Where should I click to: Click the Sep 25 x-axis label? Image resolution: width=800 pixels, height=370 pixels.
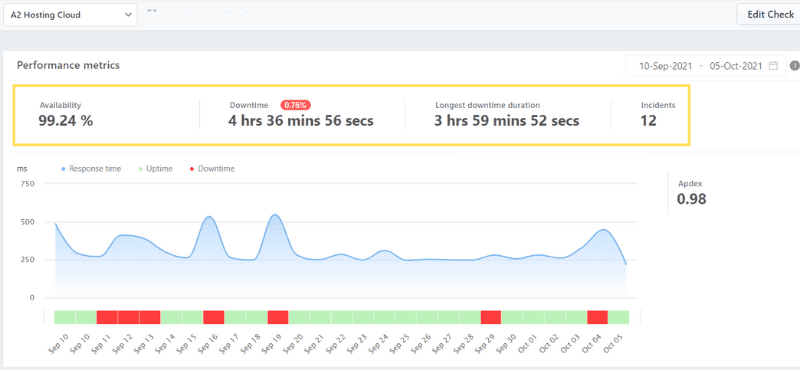coord(398,343)
